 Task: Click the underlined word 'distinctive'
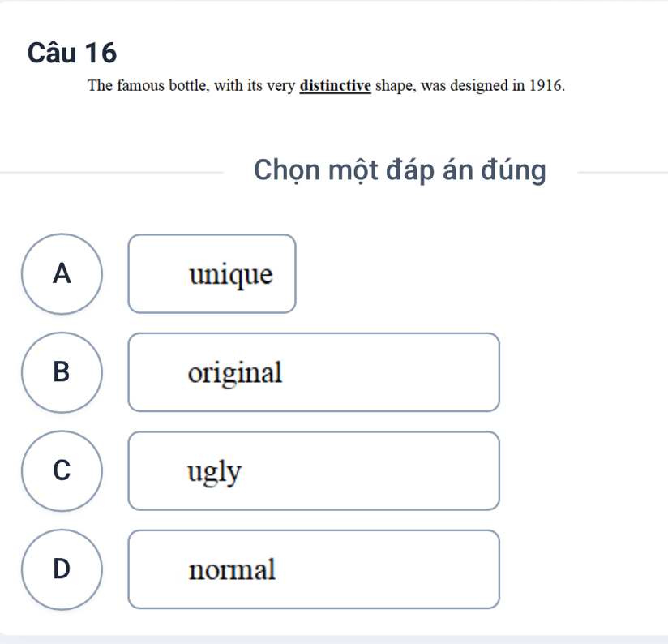[x=336, y=86]
